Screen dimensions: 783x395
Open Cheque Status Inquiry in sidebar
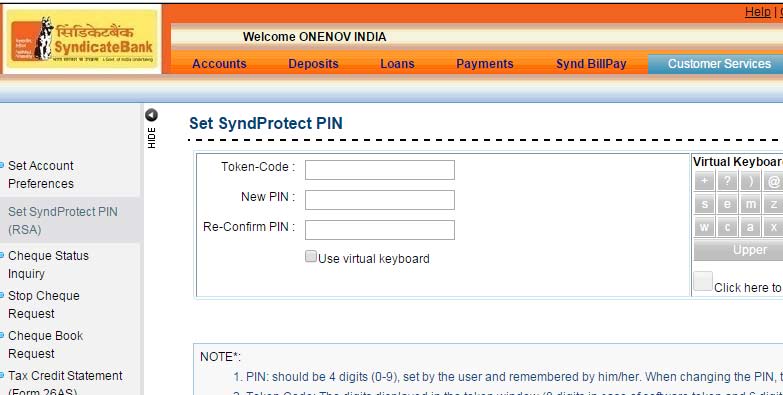(48, 265)
